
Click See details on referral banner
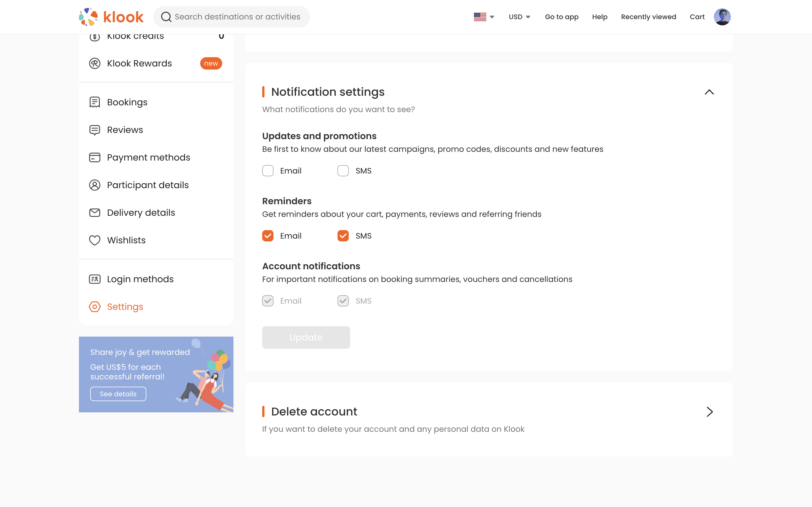pos(118,394)
